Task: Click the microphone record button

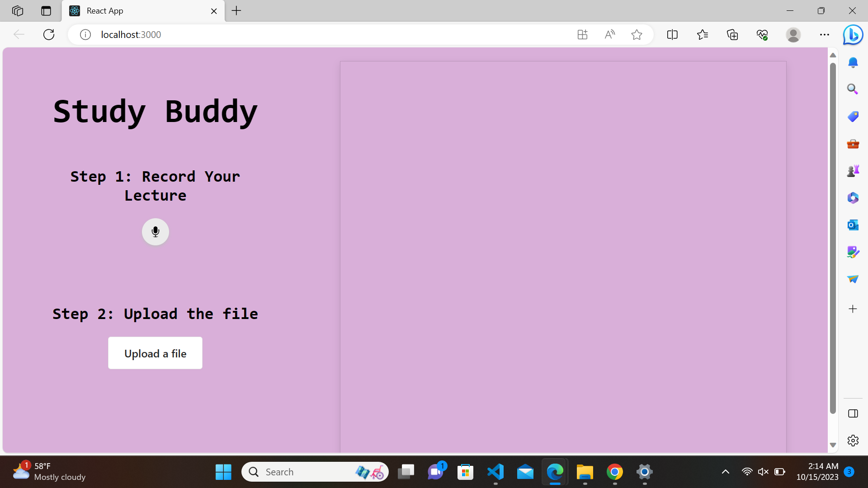Action: click(x=155, y=232)
